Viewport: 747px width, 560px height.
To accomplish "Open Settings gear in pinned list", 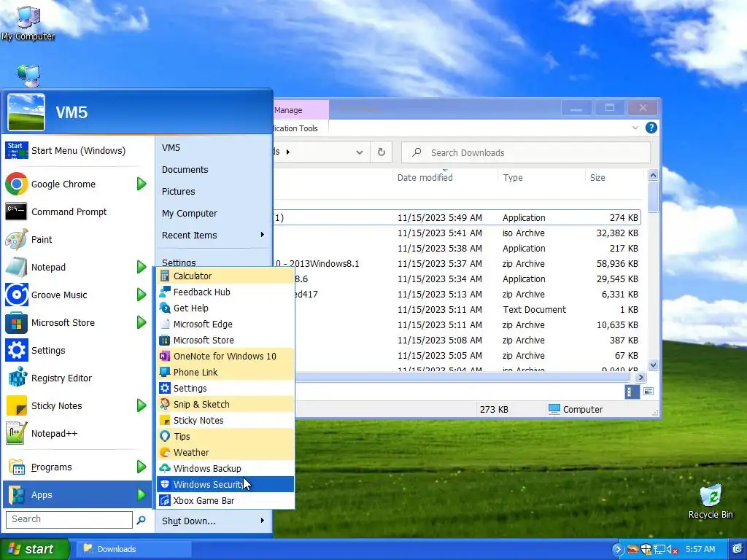I will 16,351.
